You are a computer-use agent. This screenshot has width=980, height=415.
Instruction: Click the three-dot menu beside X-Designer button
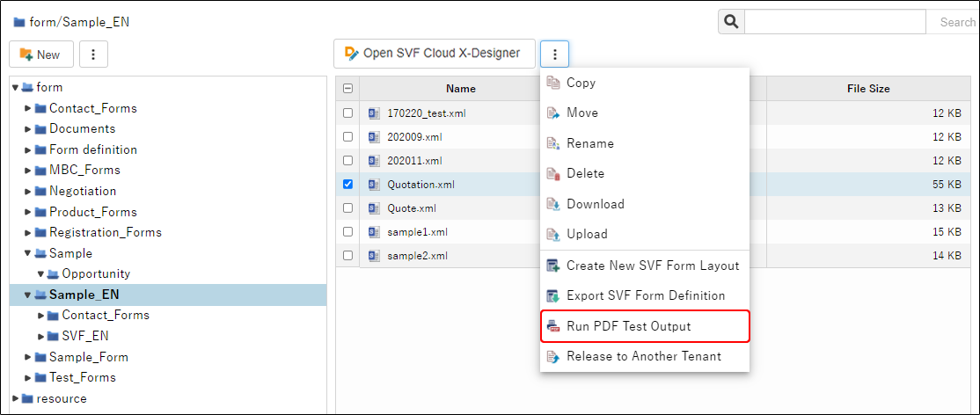554,54
